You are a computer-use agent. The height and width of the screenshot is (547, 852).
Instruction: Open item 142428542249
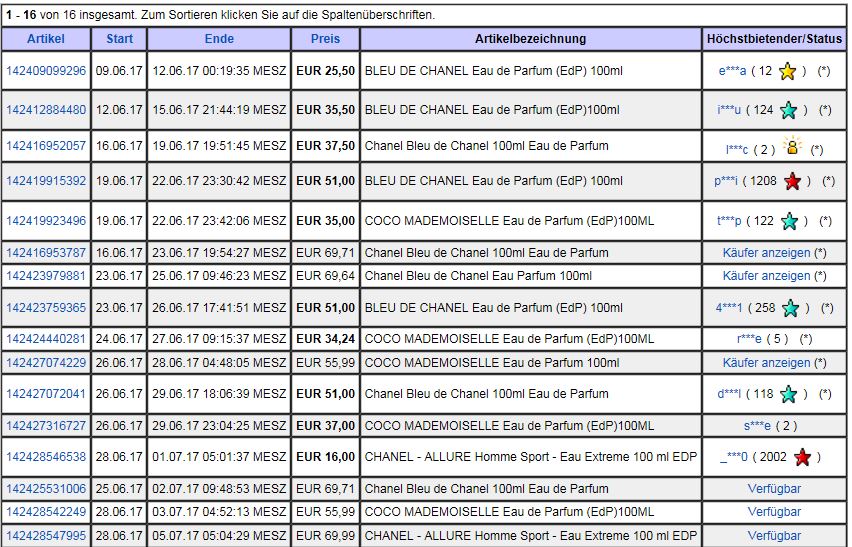click(46, 512)
